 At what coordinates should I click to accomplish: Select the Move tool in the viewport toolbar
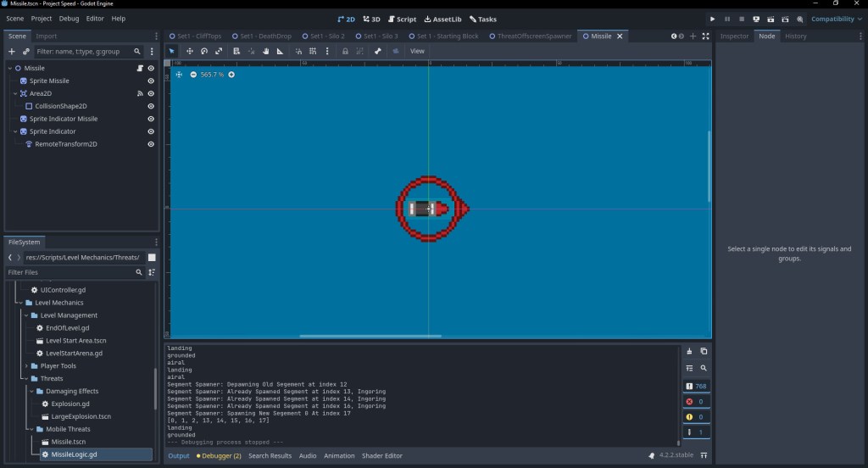pyautogui.click(x=190, y=51)
